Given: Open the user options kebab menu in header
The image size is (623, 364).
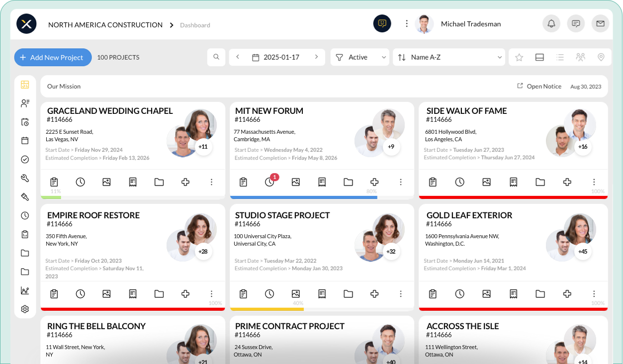Looking at the screenshot, I should (407, 23).
